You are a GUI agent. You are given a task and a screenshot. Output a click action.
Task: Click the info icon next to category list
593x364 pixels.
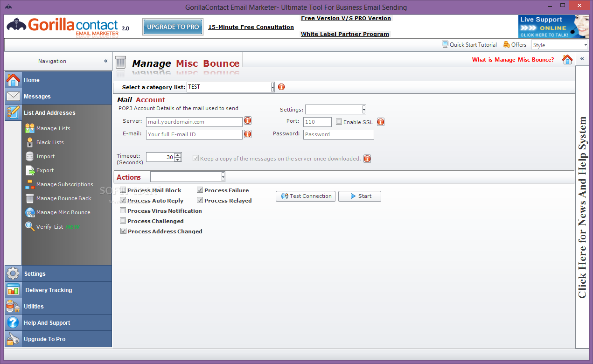281,87
